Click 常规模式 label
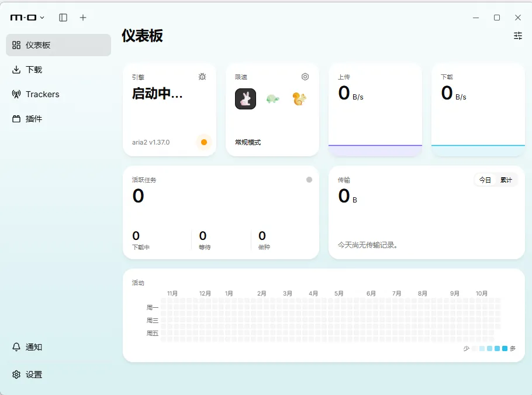The image size is (532, 395). [x=248, y=142]
